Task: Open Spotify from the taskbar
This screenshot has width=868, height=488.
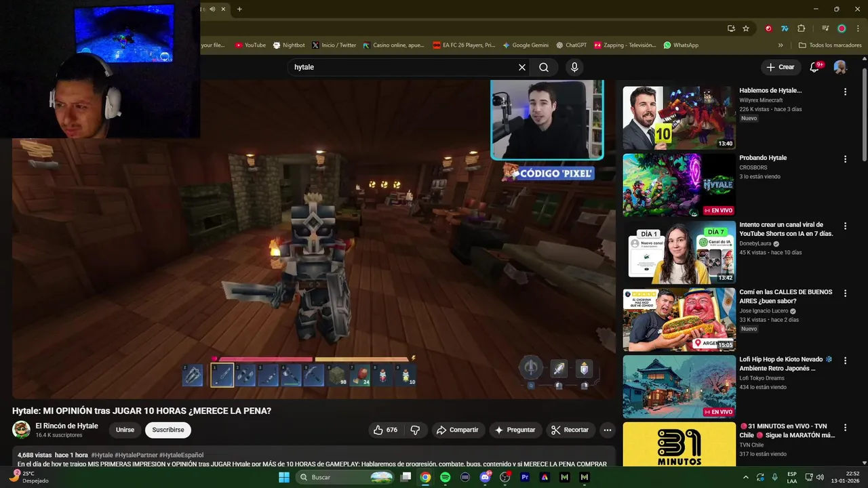Action: pos(445,477)
